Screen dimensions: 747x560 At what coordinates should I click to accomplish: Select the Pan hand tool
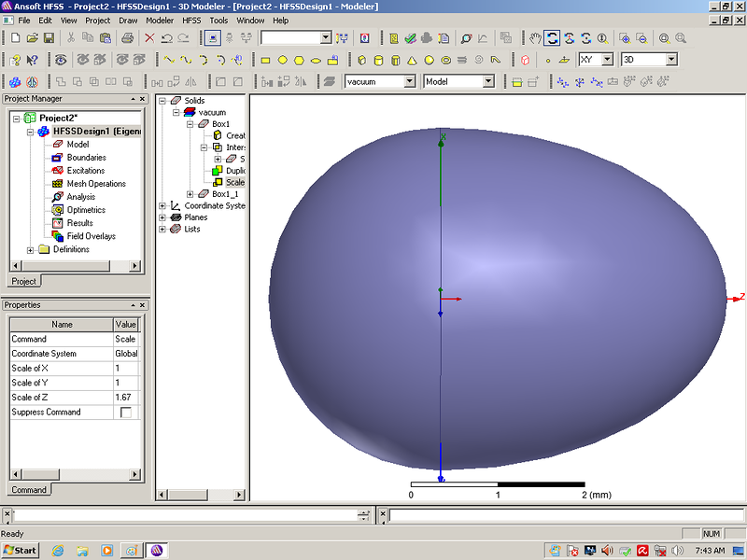(535, 38)
